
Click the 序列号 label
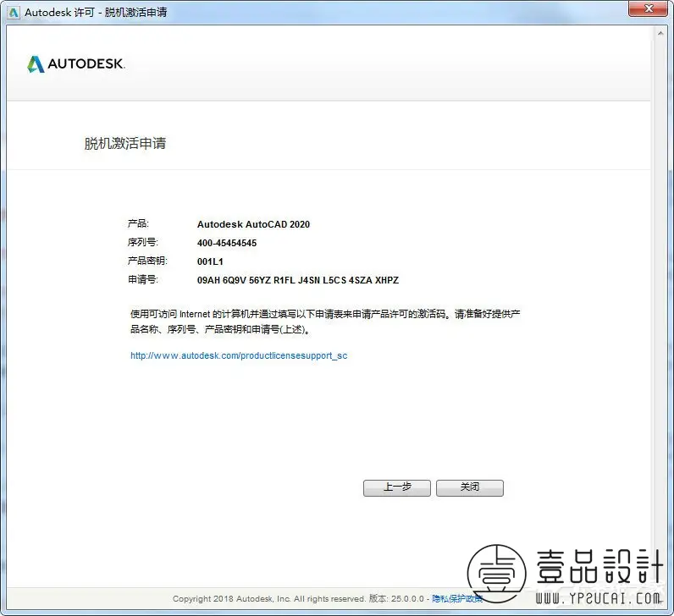tap(143, 242)
